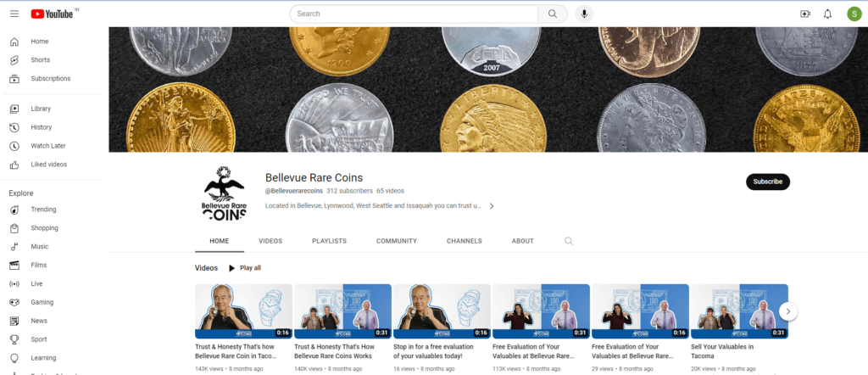The width and height of the screenshot is (868, 375).
Task: Open Shopping in Explore section
Action: [51, 227]
